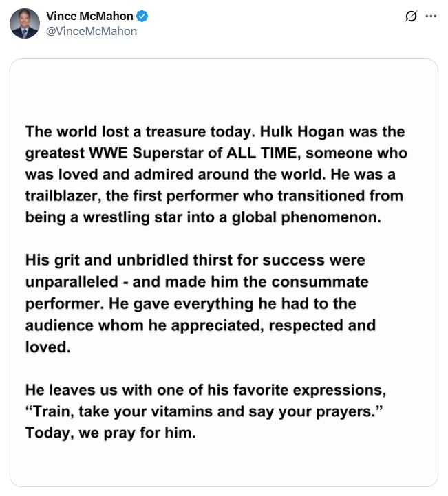Viewport: 448px width, 496px height.
Task: Visit the @VinceMcMahon handle link
Action: point(91,31)
